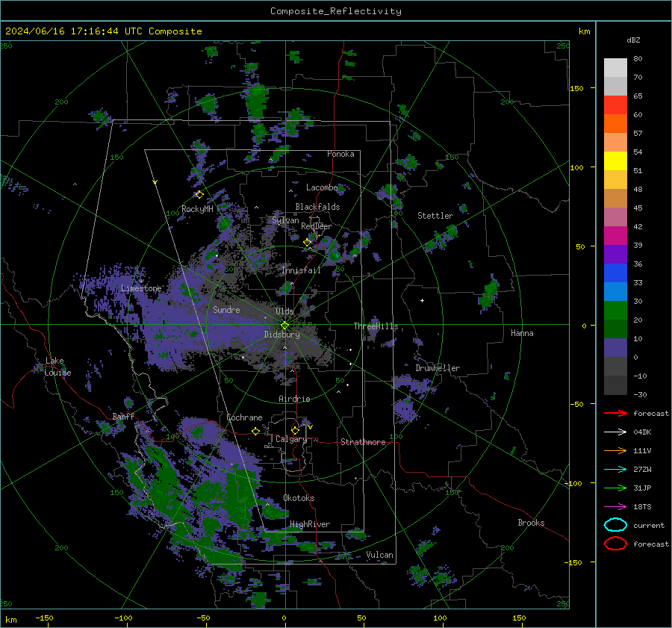Click the Ponoka city label

tap(340, 154)
